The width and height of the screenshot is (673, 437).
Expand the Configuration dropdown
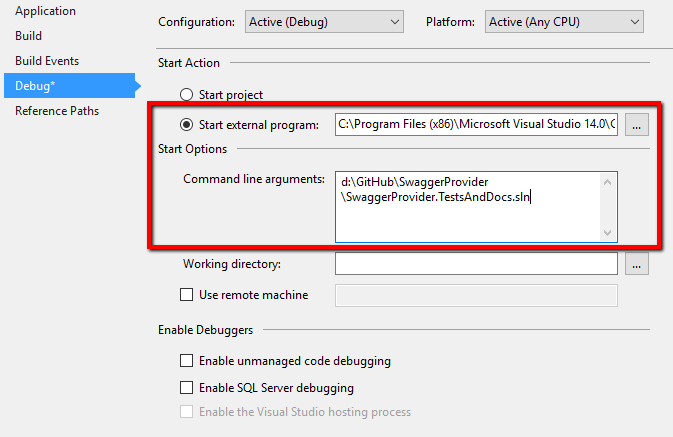coord(323,21)
